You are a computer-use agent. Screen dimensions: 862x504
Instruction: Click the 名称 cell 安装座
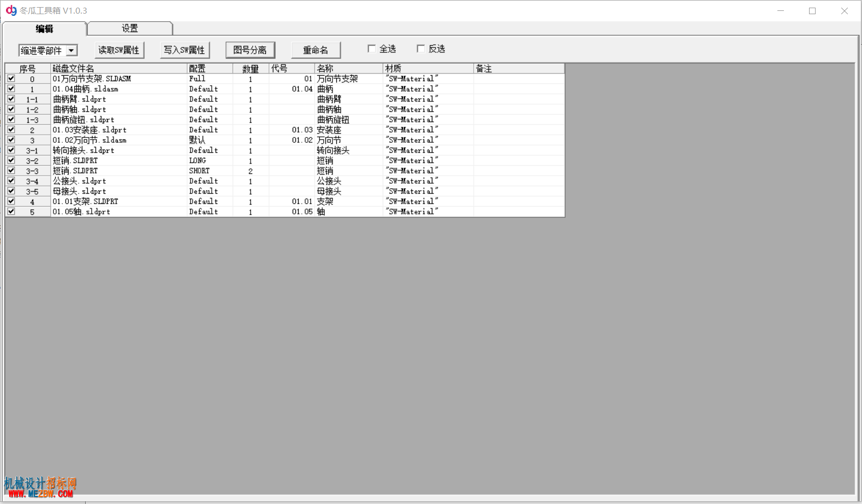349,130
